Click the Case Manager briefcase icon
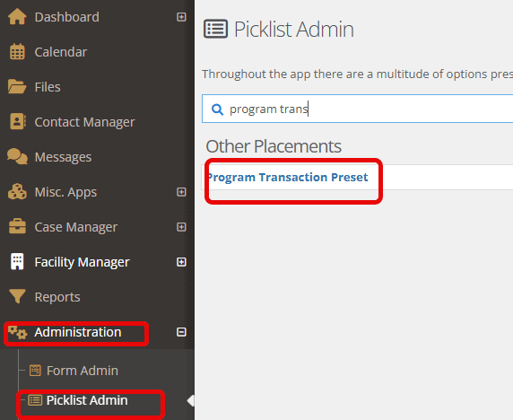The height and width of the screenshot is (420, 513). [17, 226]
